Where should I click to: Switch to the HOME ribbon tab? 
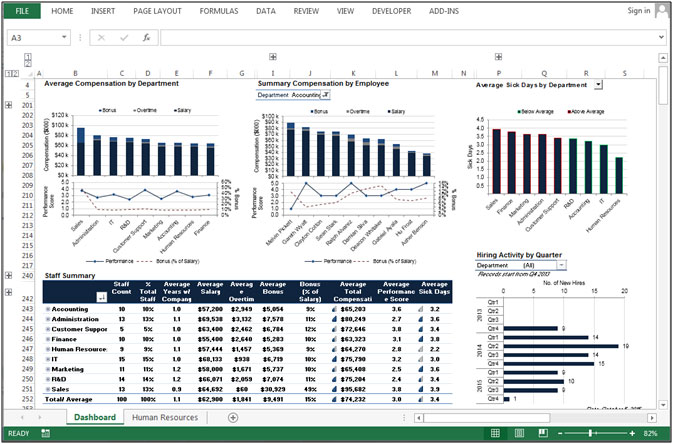click(62, 11)
